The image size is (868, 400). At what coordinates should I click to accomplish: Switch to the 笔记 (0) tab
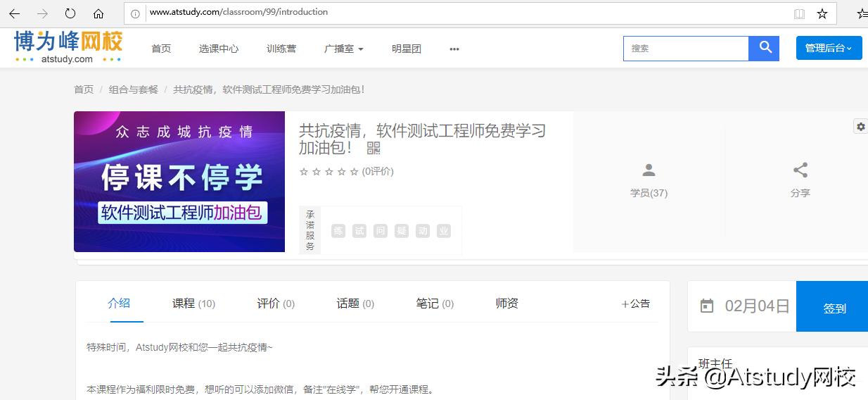point(435,304)
